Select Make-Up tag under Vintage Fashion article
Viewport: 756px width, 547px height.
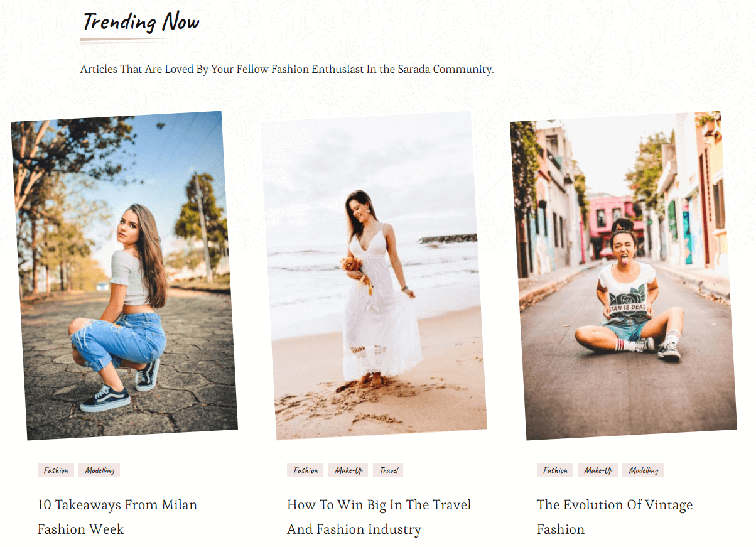click(x=598, y=470)
